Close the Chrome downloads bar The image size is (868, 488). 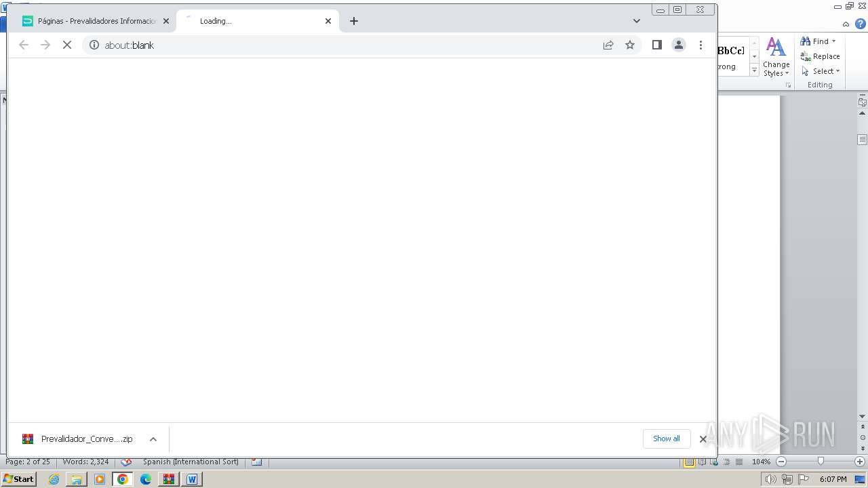pos(703,439)
